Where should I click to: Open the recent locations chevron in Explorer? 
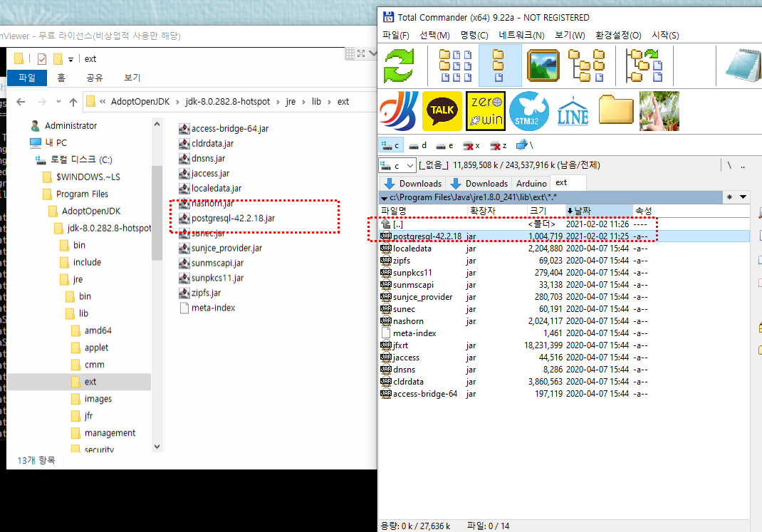(x=58, y=102)
